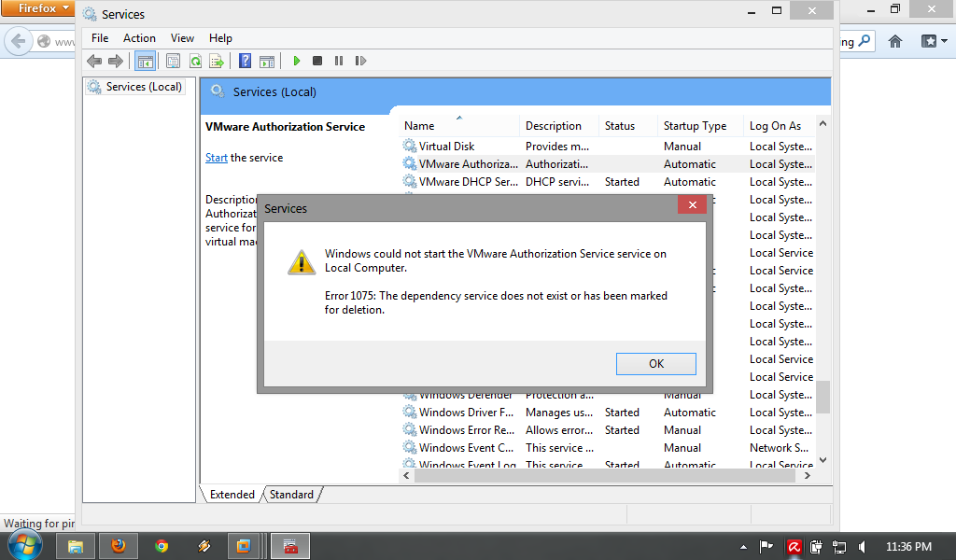Sort by the Startup Type column header
This screenshot has width=956, height=560.
pos(700,126)
